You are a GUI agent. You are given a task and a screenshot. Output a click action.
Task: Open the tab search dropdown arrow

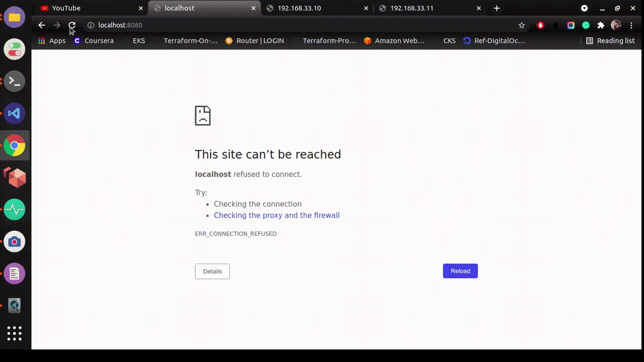pyautogui.click(x=584, y=8)
